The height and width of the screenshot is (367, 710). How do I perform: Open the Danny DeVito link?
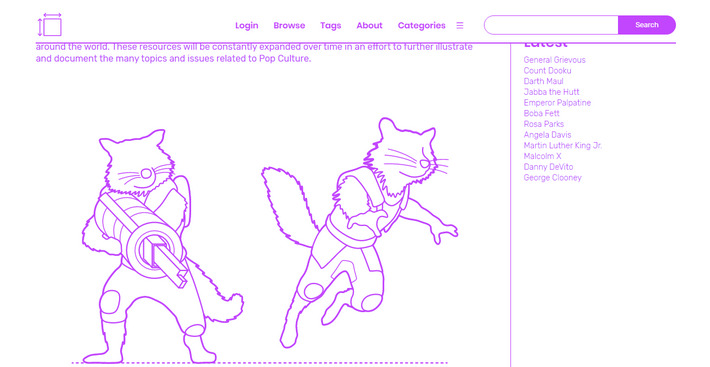click(x=548, y=167)
